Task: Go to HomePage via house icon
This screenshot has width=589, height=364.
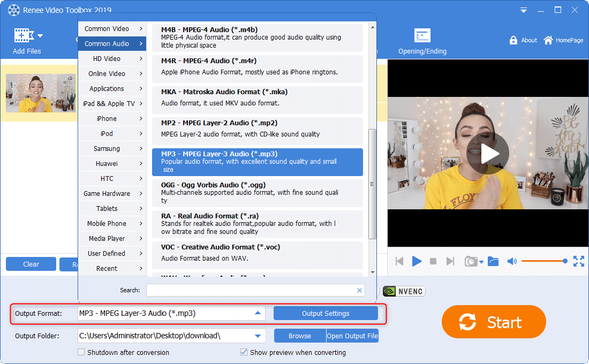Action: coord(548,40)
